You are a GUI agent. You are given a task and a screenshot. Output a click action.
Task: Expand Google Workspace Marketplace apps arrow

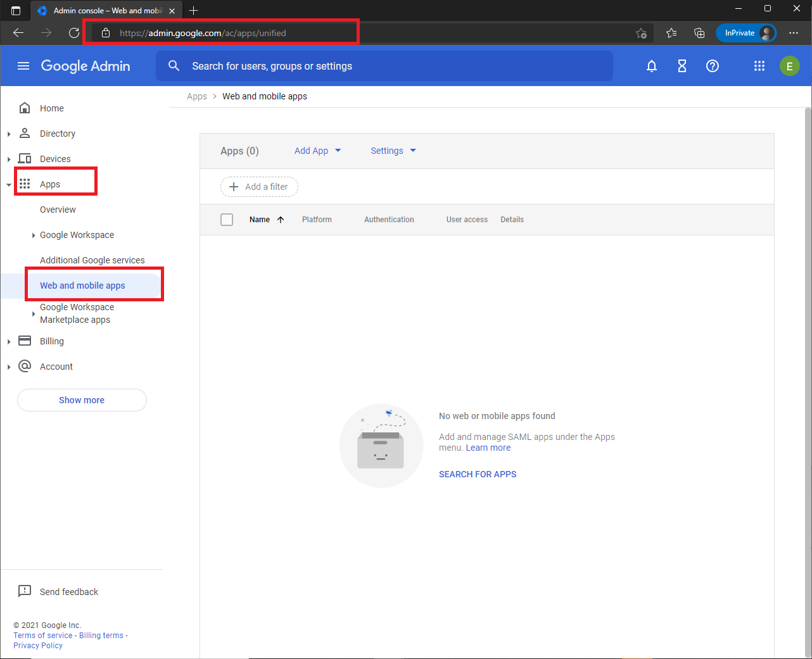(x=34, y=313)
